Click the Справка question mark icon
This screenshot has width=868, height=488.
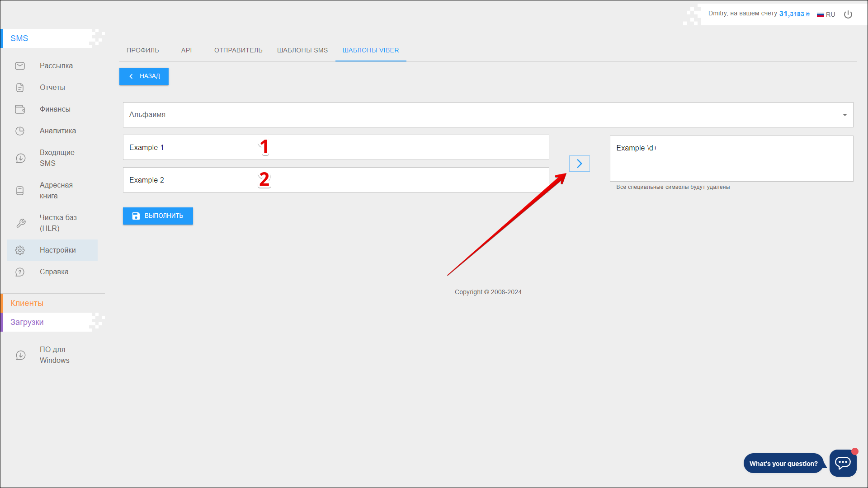pos(20,272)
